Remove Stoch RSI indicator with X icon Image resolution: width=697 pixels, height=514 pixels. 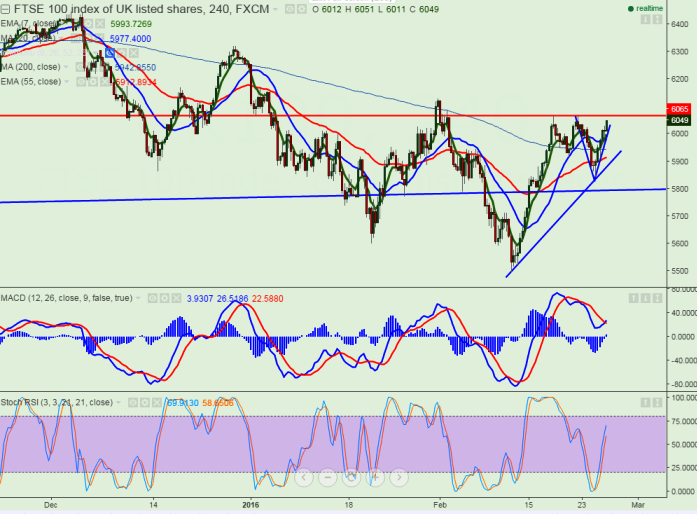156,403
